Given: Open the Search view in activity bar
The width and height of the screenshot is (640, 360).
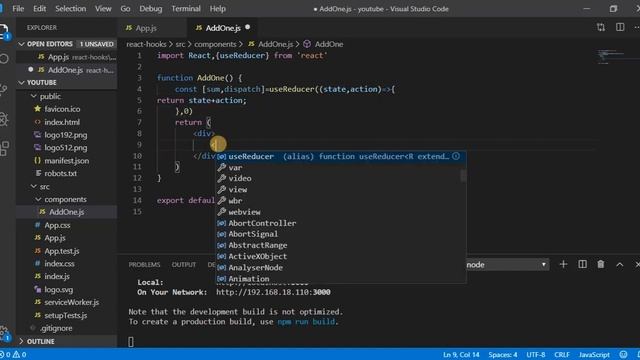Looking at the screenshot, I should 4,59.
